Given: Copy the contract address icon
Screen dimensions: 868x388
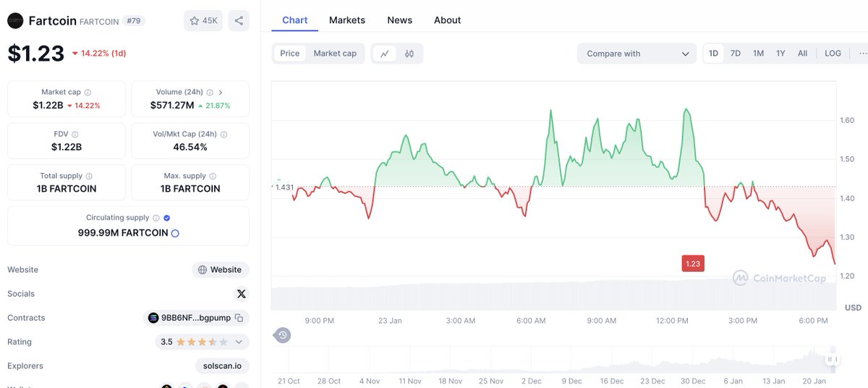Looking at the screenshot, I should (239, 318).
